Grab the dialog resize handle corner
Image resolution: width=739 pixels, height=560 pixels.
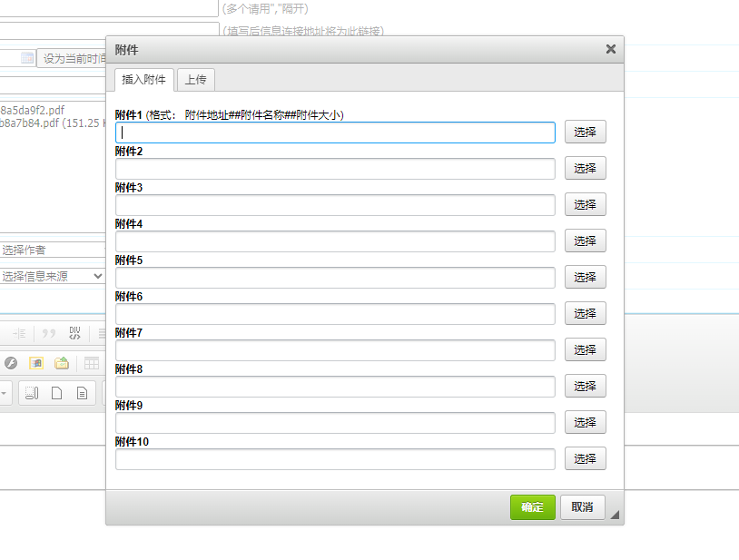point(615,515)
